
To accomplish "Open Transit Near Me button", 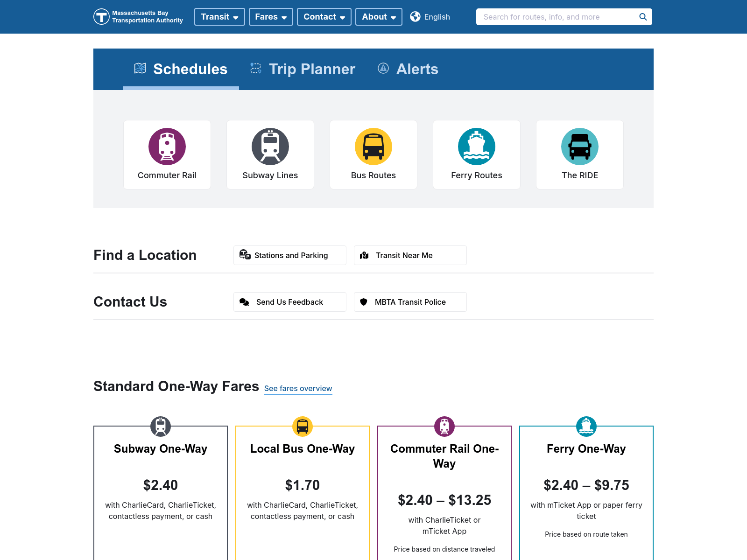I will coord(410,255).
